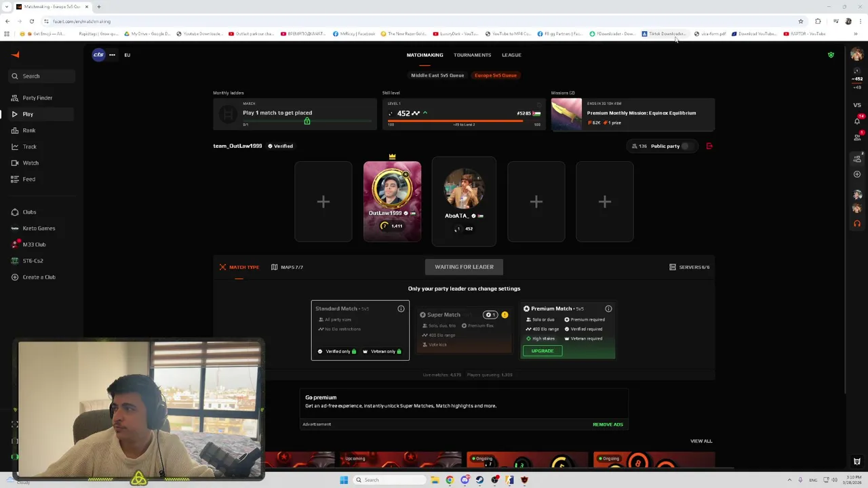This screenshot has height=488, width=868.
Task: Show Standard Match info icon
Action: pos(401,309)
